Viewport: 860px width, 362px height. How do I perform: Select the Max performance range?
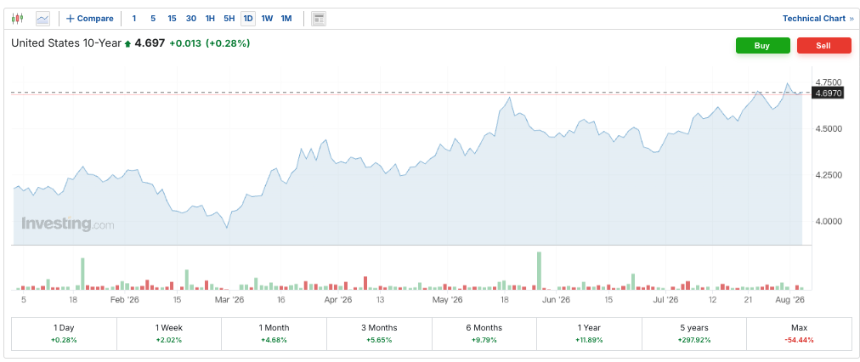coord(799,333)
